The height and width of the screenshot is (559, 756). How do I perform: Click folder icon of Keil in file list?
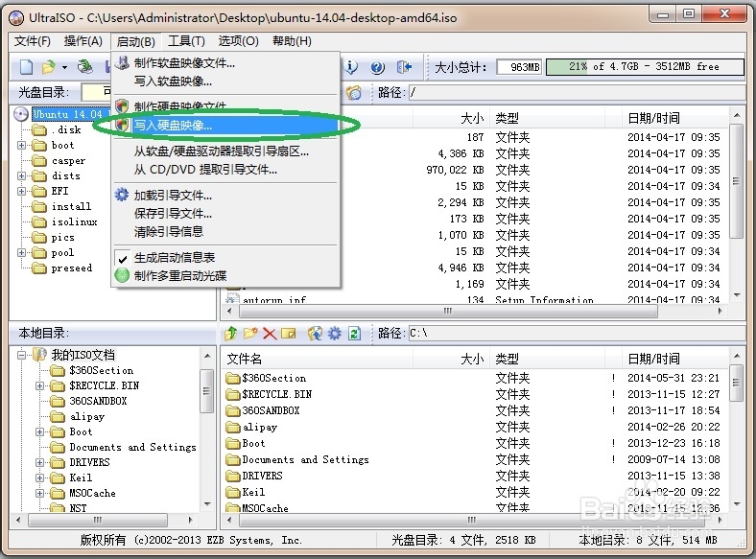(x=233, y=492)
